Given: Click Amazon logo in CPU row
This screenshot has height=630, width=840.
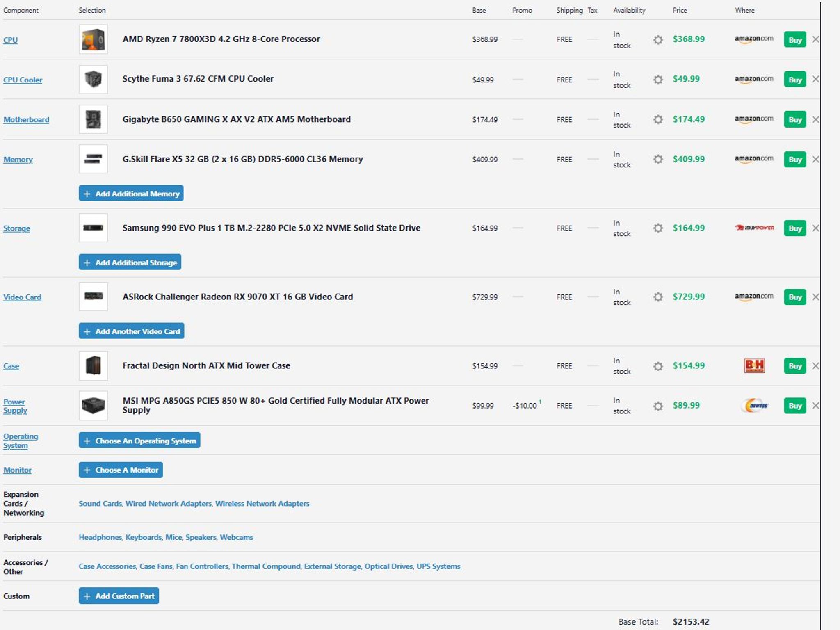Looking at the screenshot, I should click(754, 39).
